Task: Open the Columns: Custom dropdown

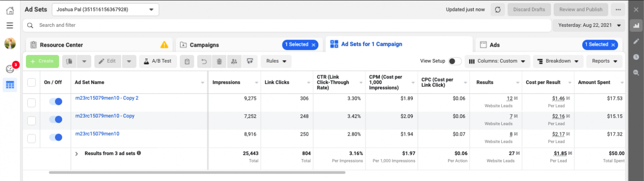Action: (x=497, y=61)
